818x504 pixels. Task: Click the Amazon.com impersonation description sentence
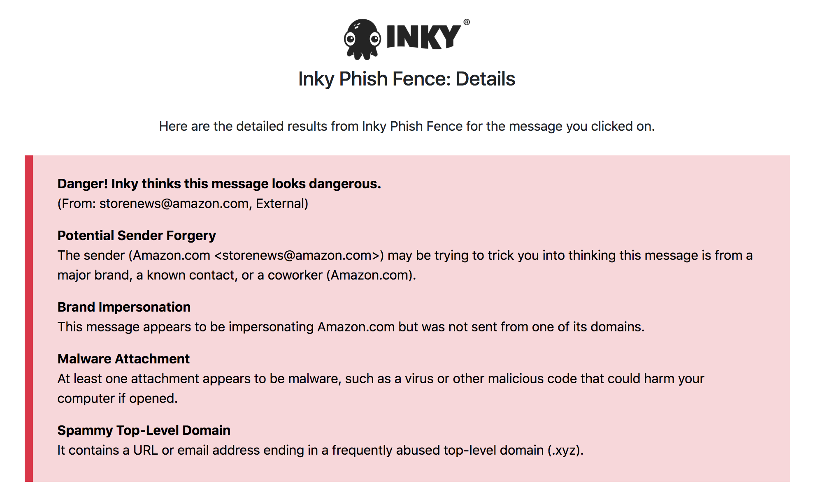point(351,327)
